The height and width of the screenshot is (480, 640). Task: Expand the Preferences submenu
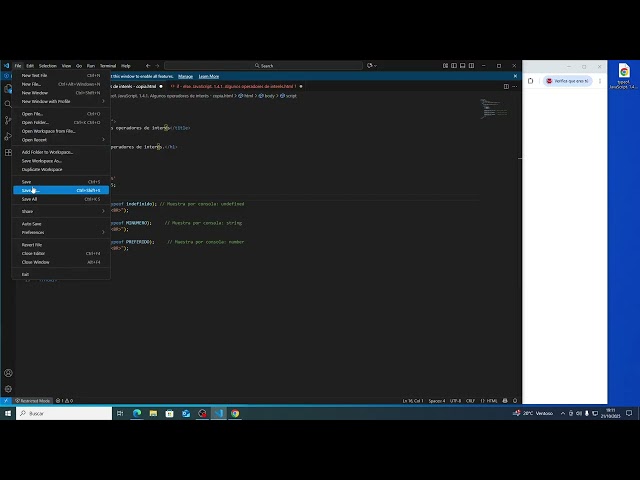[x=61, y=232]
